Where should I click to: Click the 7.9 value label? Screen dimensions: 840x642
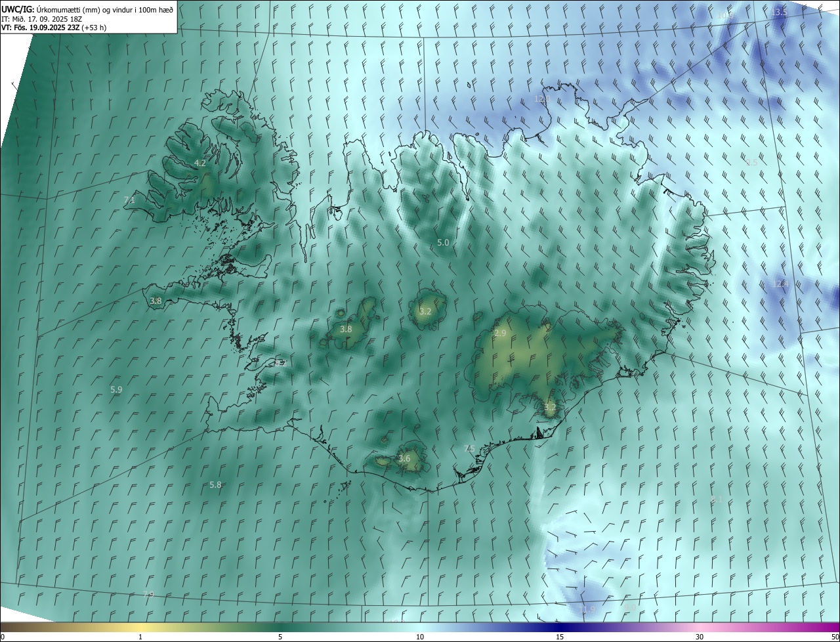(x=149, y=594)
